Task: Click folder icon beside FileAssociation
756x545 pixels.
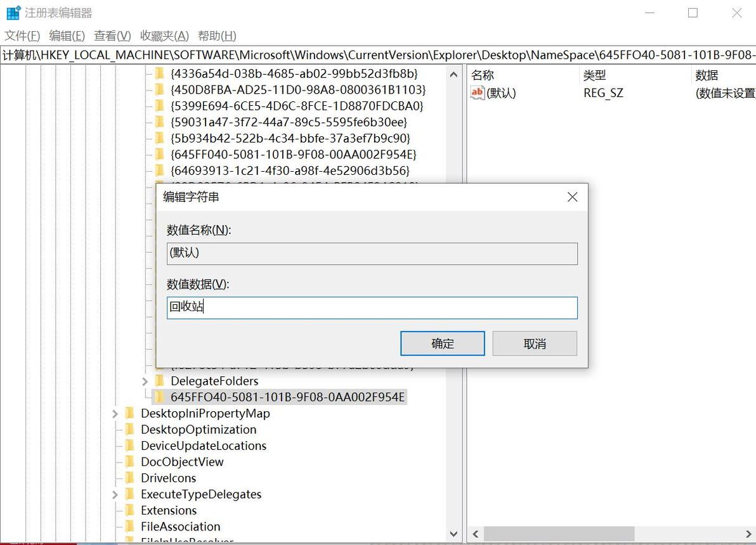Action: click(x=129, y=527)
